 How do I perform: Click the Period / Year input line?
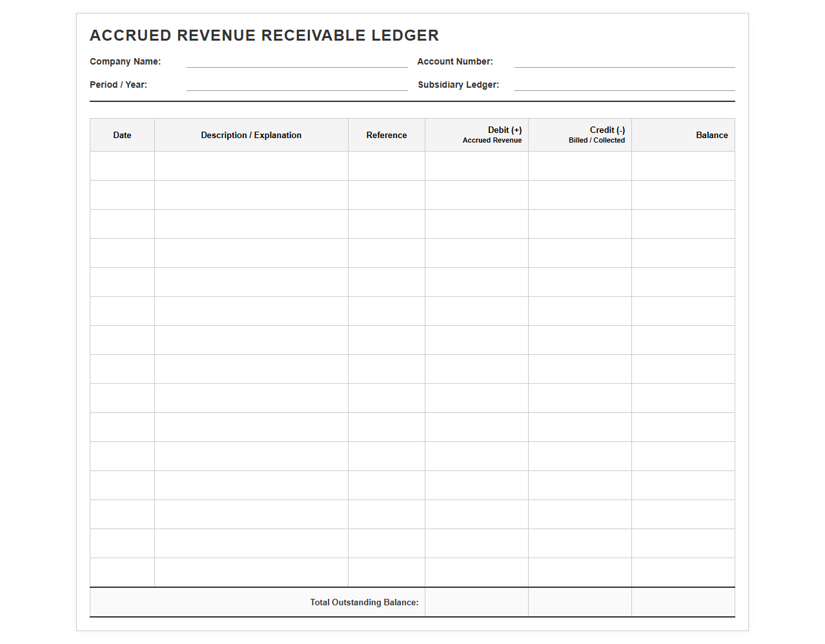point(297,85)
